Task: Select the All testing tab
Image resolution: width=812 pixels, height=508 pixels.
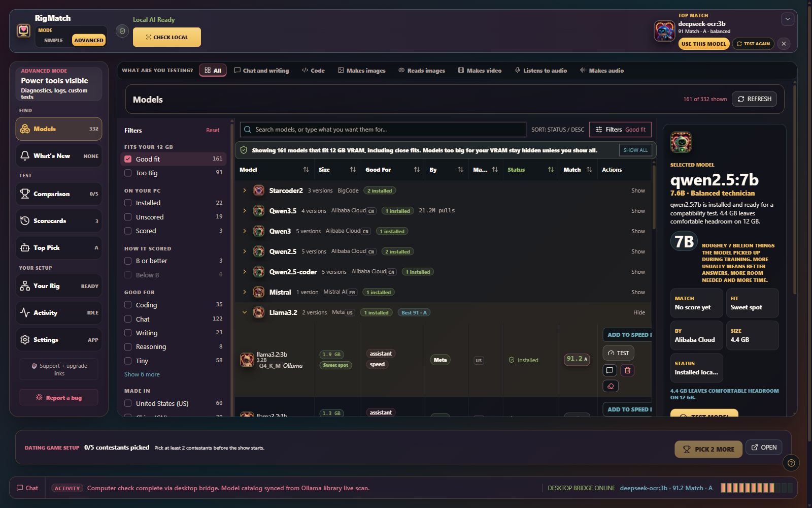Action: click(213, 70)
